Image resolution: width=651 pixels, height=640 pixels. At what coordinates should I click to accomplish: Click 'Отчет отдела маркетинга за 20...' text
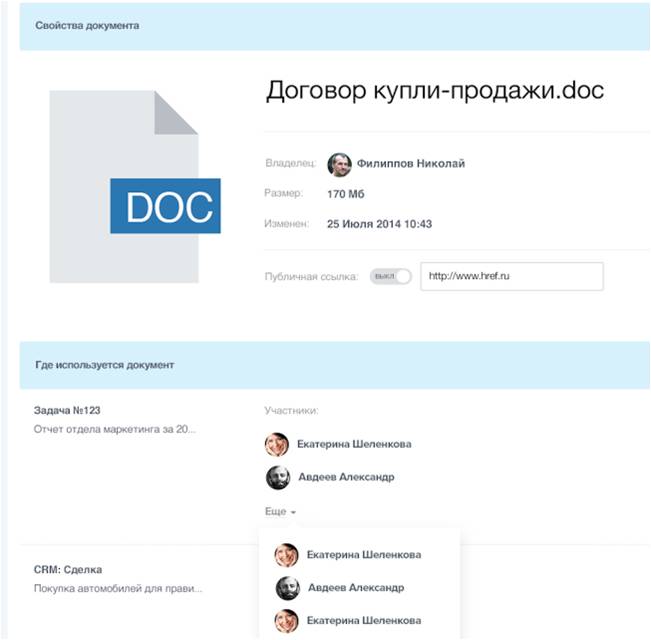point(114,429)
